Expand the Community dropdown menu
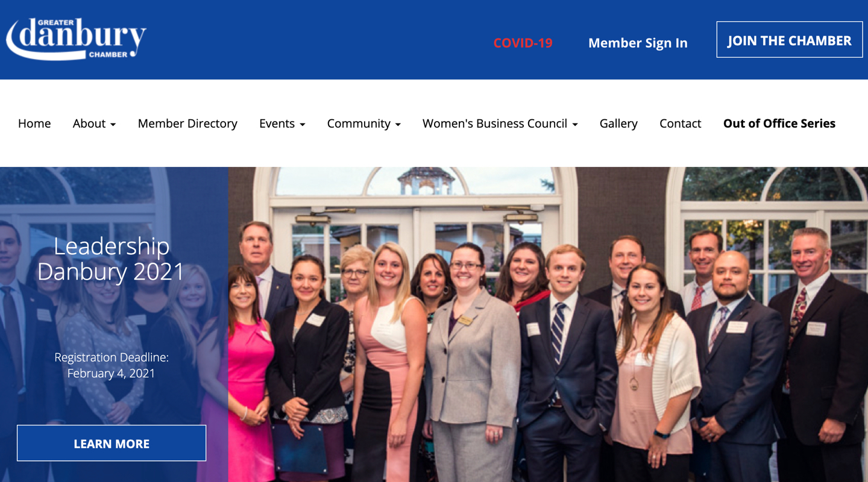 363,124
